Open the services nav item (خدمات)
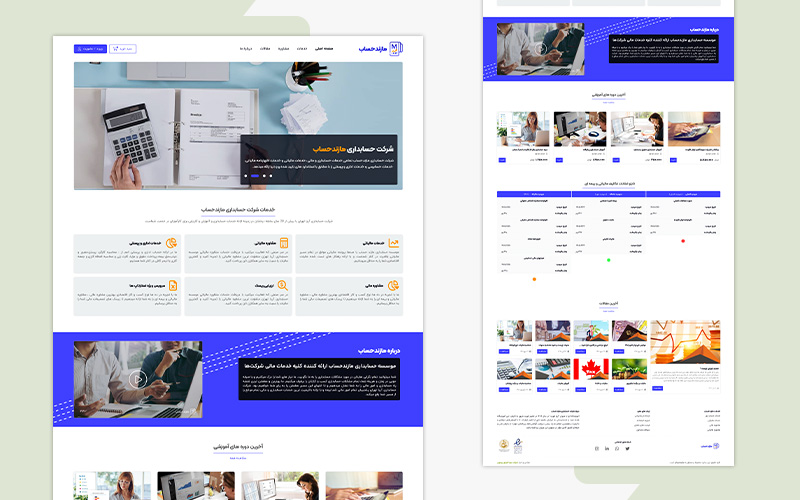 coord(302,49)
